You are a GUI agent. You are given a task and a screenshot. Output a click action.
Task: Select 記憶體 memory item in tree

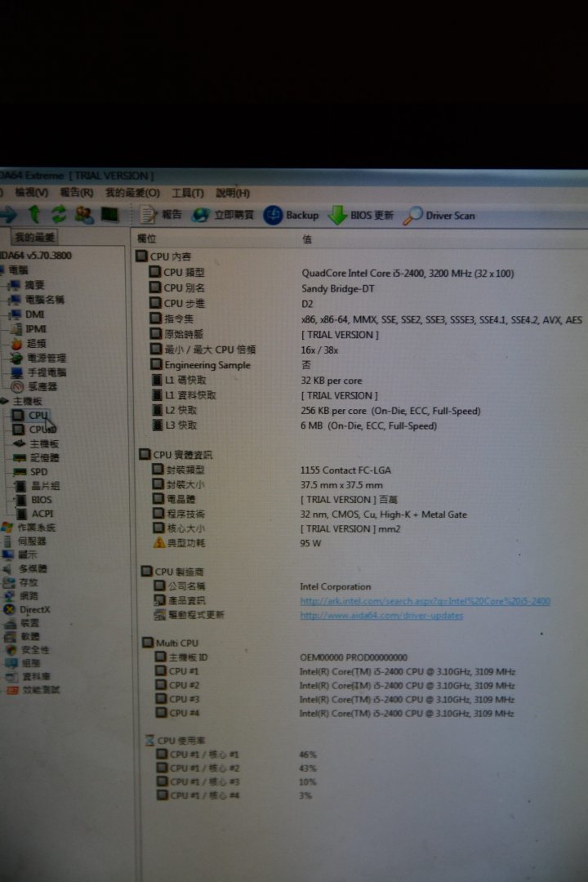37,458
